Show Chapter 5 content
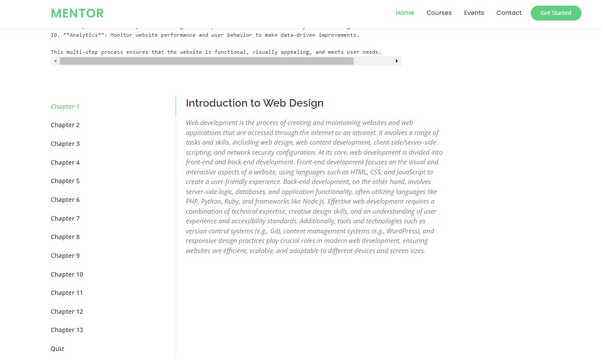The width and height of the screenshot is (602, 364). 65,181
